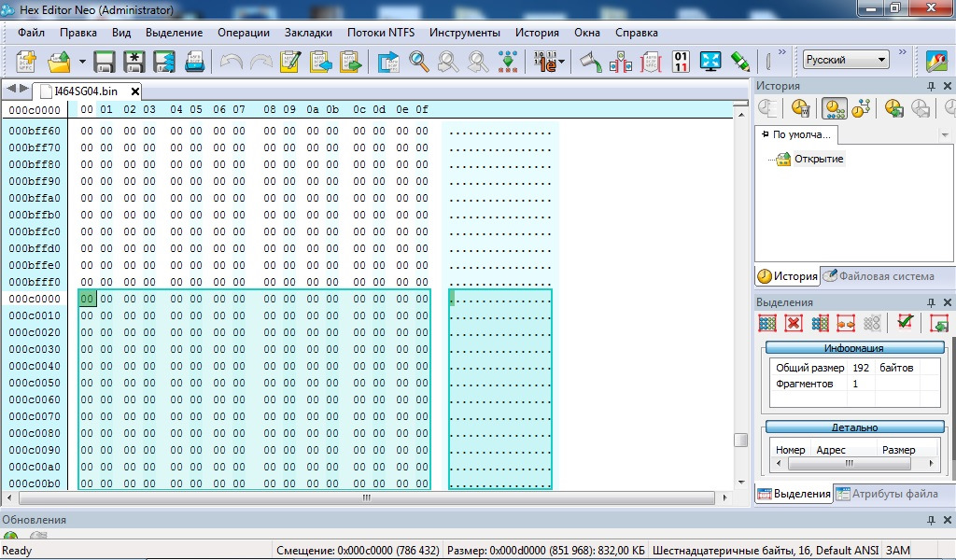
Task: Click the green gem pattern icon
Action: [x=508, y=62]
